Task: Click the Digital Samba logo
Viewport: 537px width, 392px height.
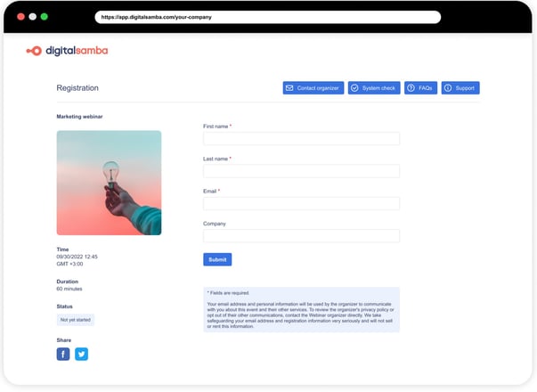Action: pyautogui.click(x=67, y=51)
